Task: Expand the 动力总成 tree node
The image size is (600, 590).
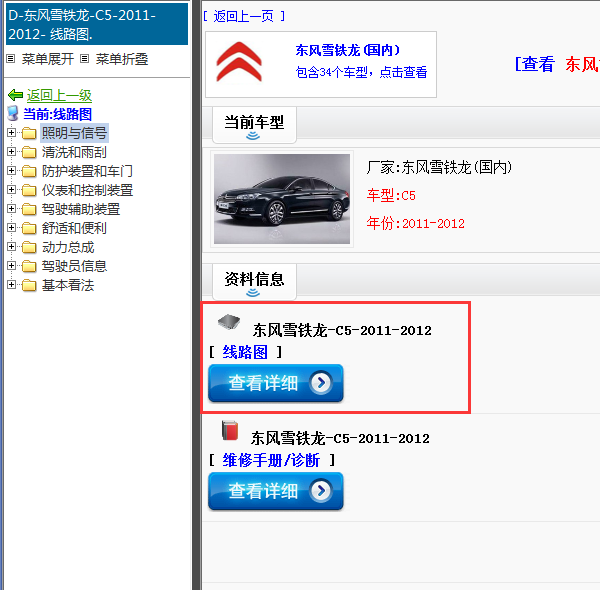Action: [11, 246]
